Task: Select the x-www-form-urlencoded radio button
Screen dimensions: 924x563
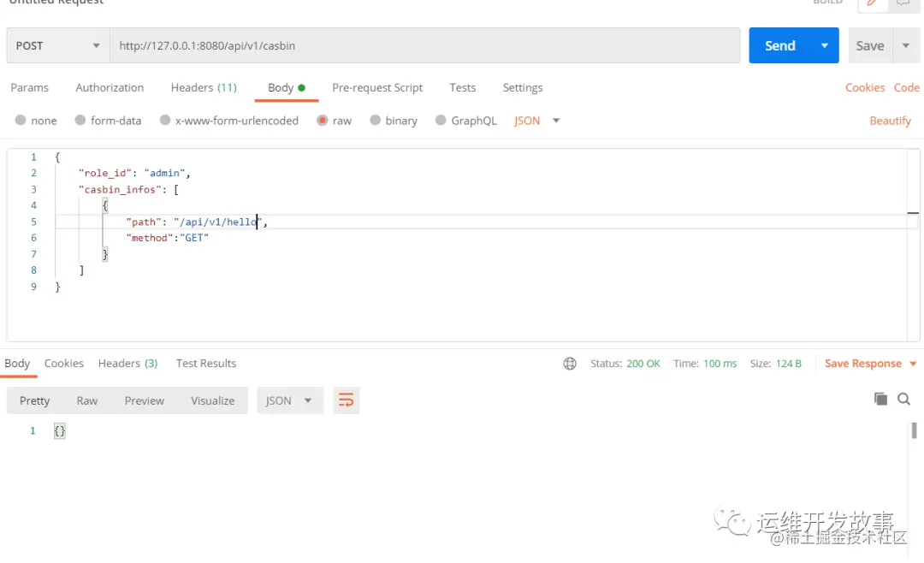Action: [x=165, y=121]
